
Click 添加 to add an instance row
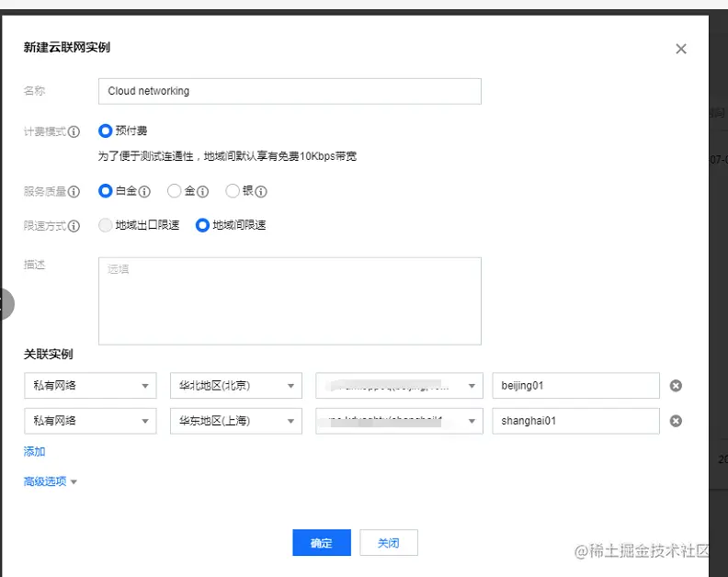(x=34, y=451)
